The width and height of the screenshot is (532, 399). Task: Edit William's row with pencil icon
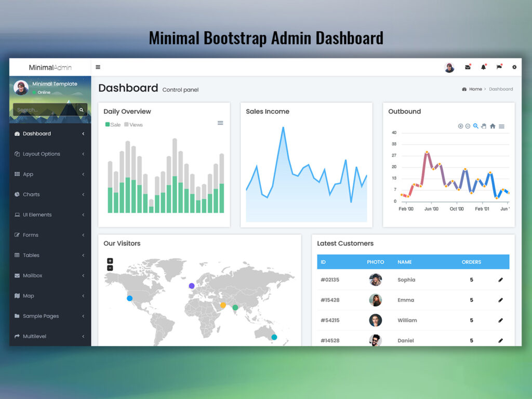pyautogui.click(x=500, y=320)
